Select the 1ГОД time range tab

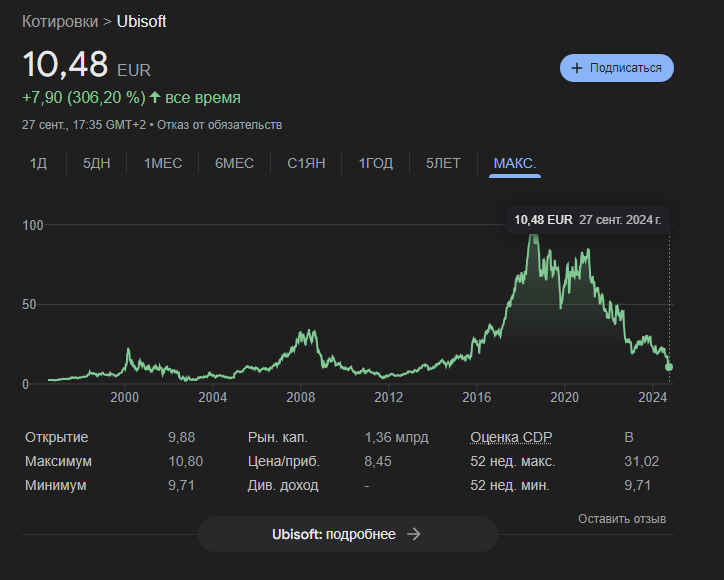point(376,163)
